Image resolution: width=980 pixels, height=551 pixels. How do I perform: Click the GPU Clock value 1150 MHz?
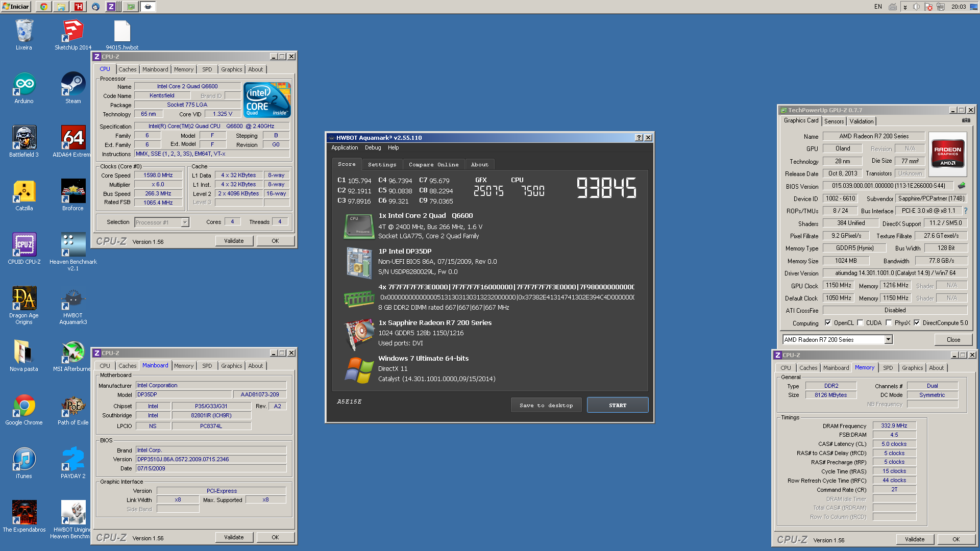tap(838, 285)
